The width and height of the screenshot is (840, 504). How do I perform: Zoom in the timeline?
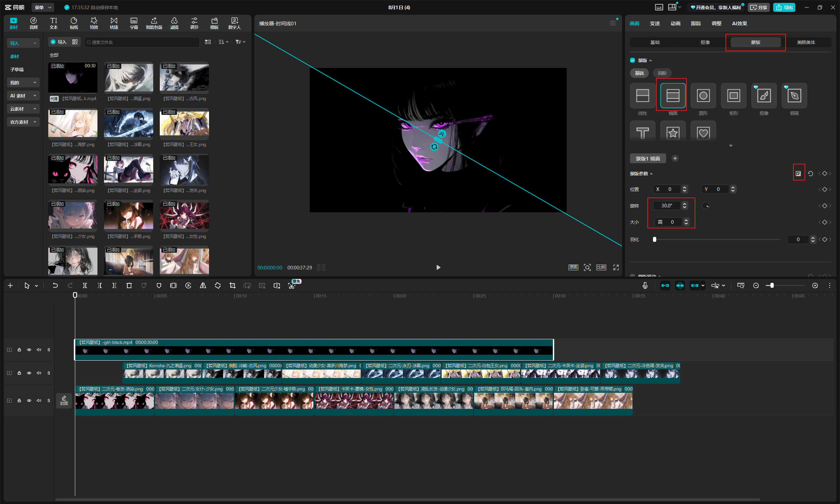pos(815,285)
